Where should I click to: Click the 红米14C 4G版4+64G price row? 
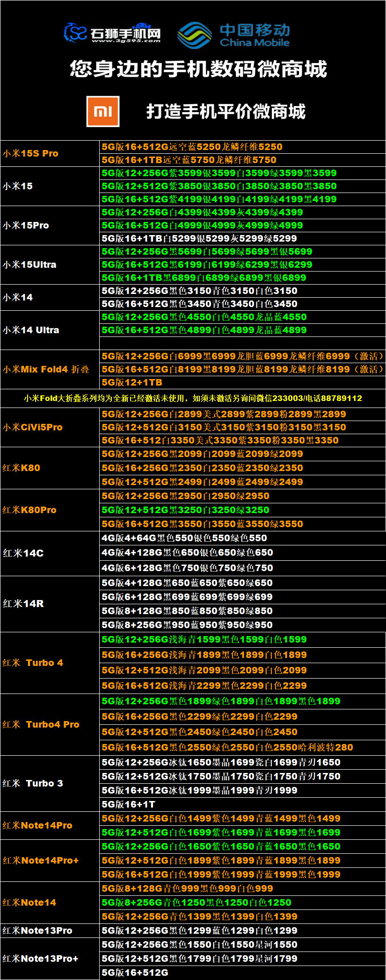pos(184,538)
